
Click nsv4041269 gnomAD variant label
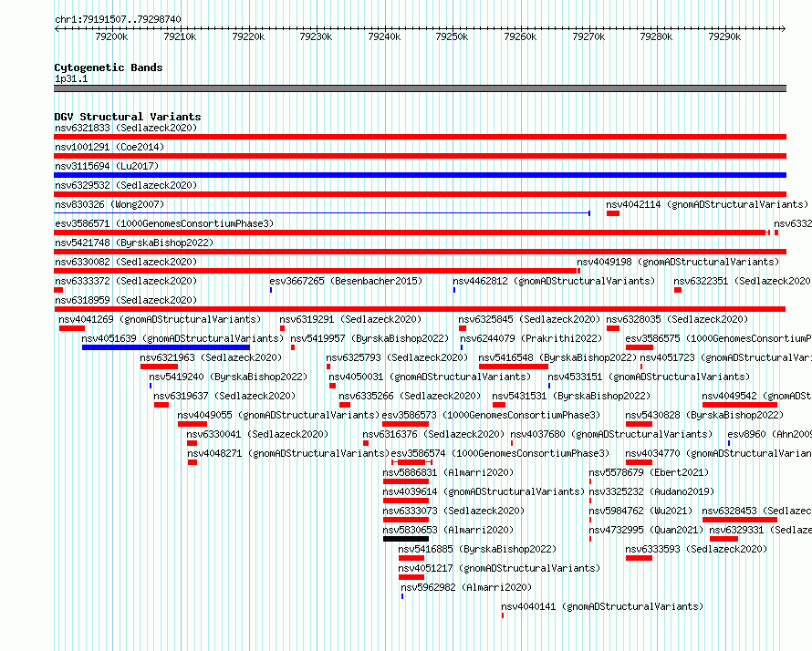pos(160,319)
